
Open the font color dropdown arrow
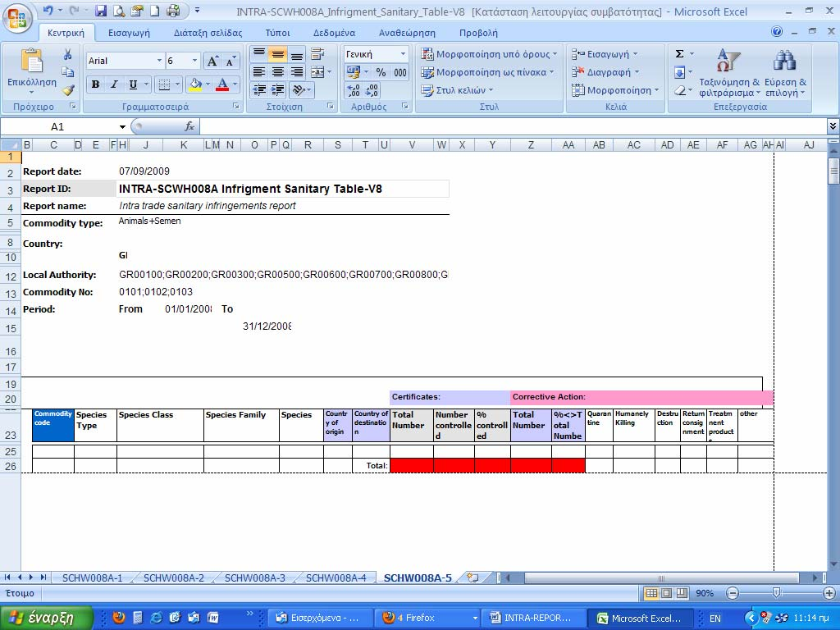[235, 84]
